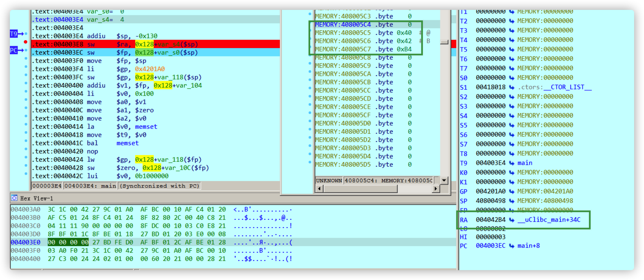Select PC register value 004003EC
The width and height of the screenshot is (644, 280).
491,246
